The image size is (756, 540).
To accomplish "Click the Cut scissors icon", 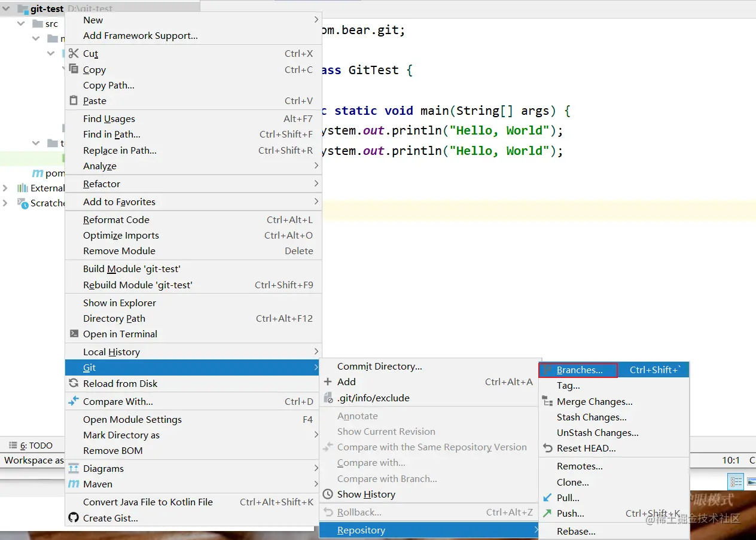I will tap(74, 53).
